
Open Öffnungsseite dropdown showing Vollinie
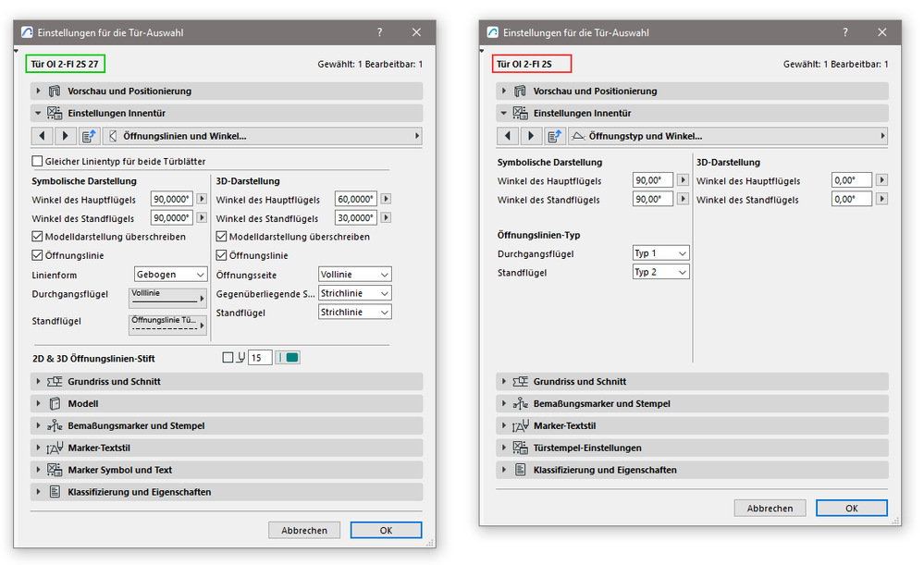coord(355,275)
